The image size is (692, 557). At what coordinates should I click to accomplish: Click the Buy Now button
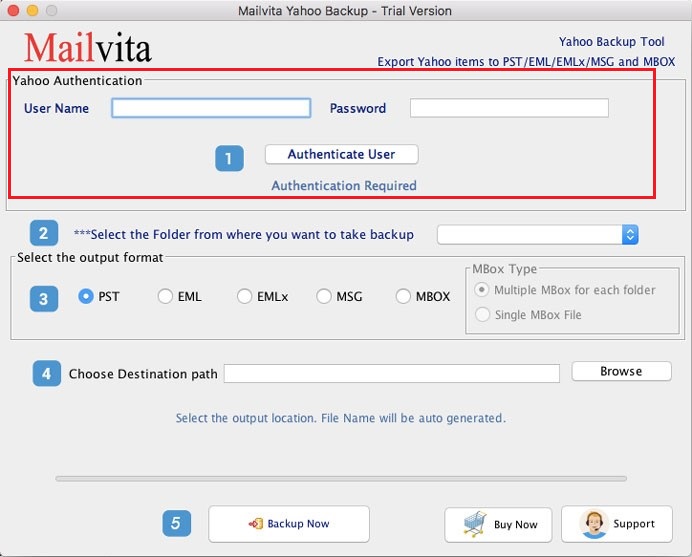click(498, 525)
